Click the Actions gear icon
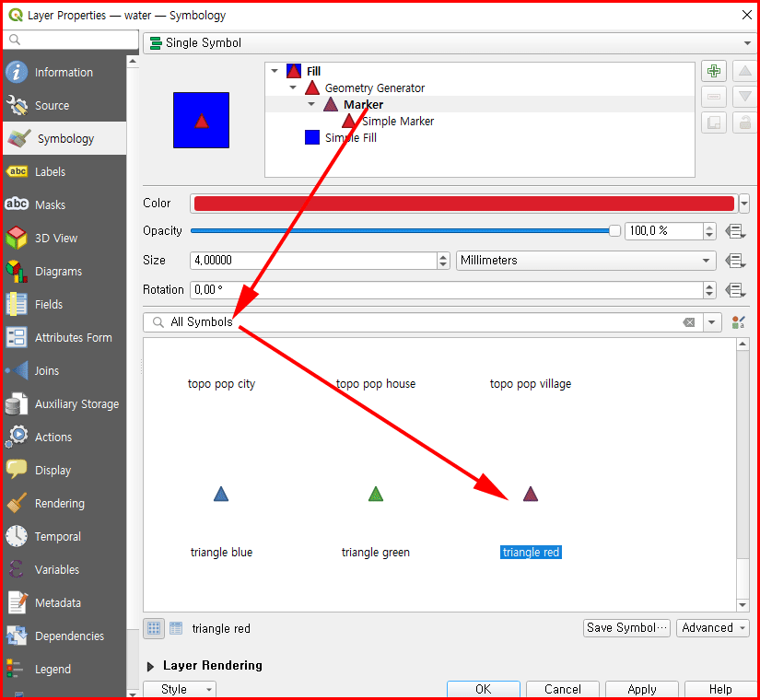This screenshot has width=760, height=700. (17, 437)
